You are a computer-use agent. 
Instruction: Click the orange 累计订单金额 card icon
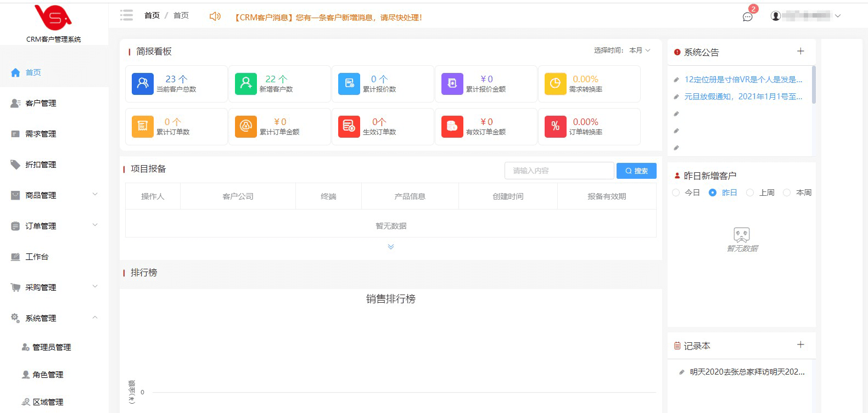coord(246,127)
